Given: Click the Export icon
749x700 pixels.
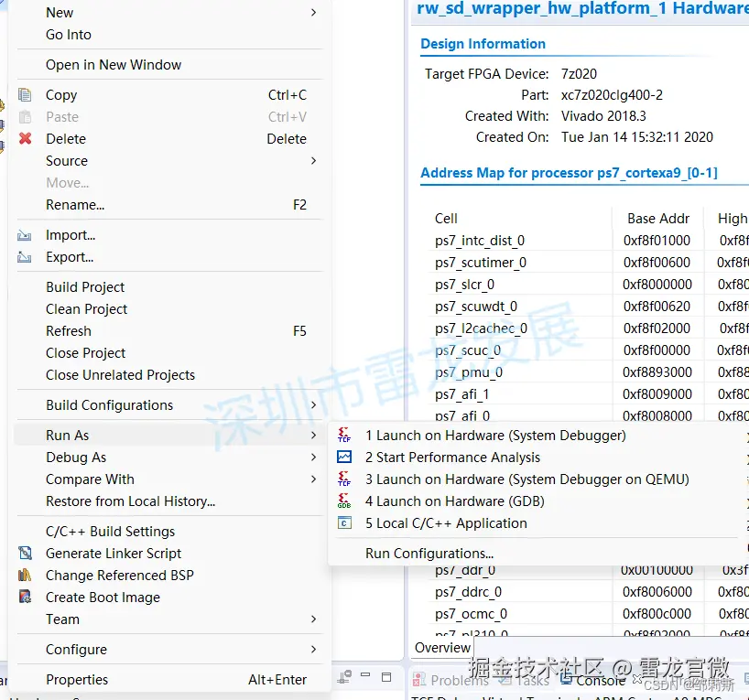Looking at the screenshot, I should [22, 256].
